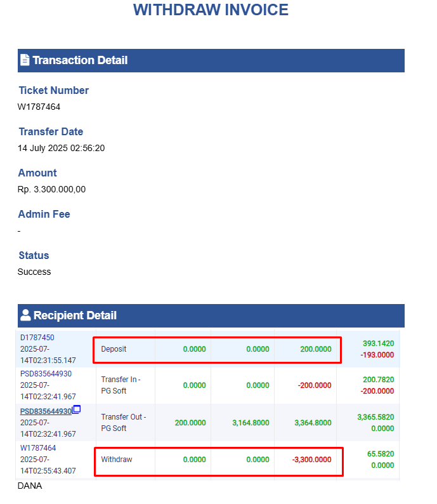Click the Deposit cell in the table
The width and height of the screenshot is (437, 504).
coord(114,349)
